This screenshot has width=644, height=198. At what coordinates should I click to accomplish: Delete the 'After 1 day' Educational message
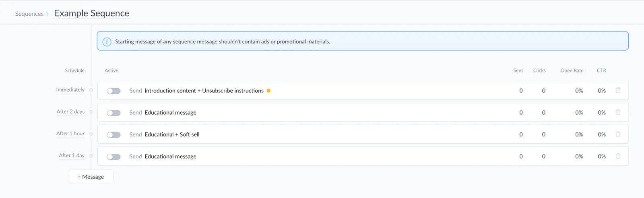(618, 156)
